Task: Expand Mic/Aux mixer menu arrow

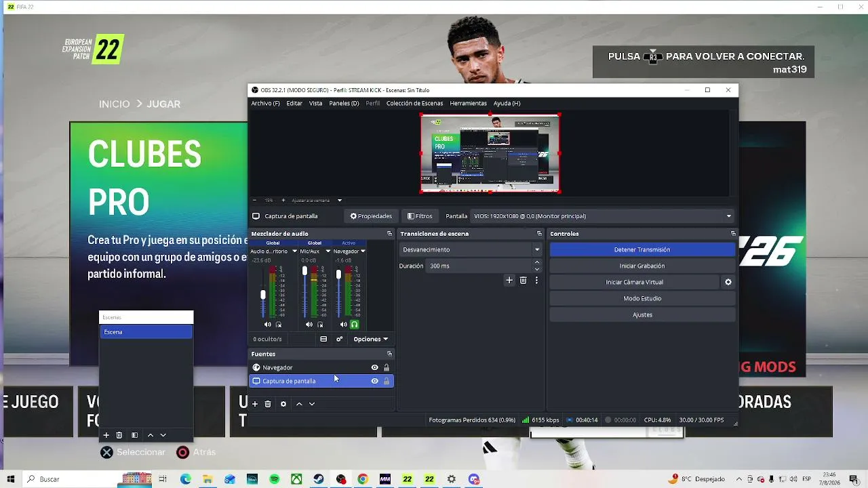Action: click(328, 251)
